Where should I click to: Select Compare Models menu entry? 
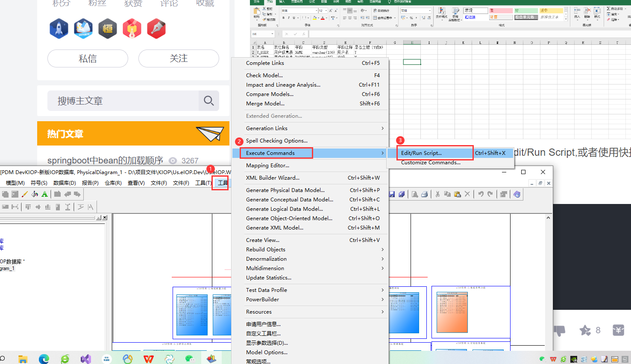270,94
